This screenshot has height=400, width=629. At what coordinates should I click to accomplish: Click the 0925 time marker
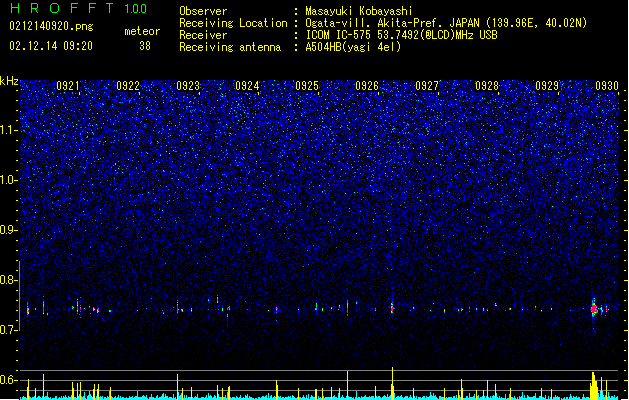click(307, 86)
